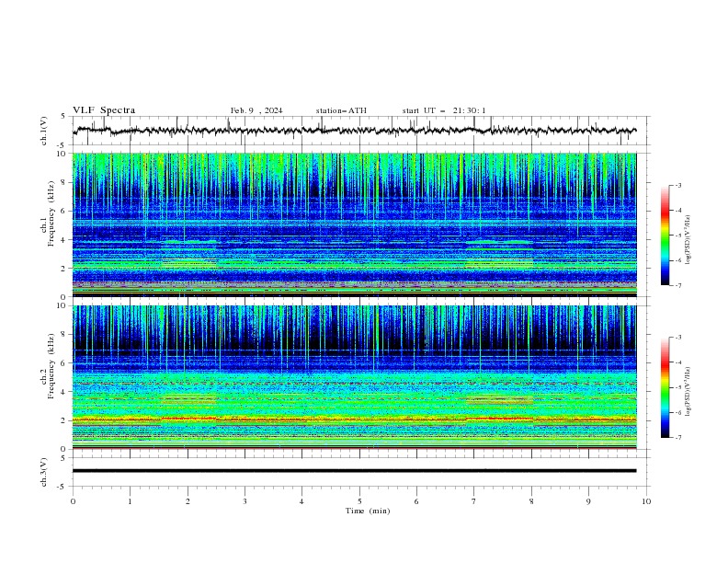
Task: Click the ch.1 voltage waveform trace
Action: point(355,131)
